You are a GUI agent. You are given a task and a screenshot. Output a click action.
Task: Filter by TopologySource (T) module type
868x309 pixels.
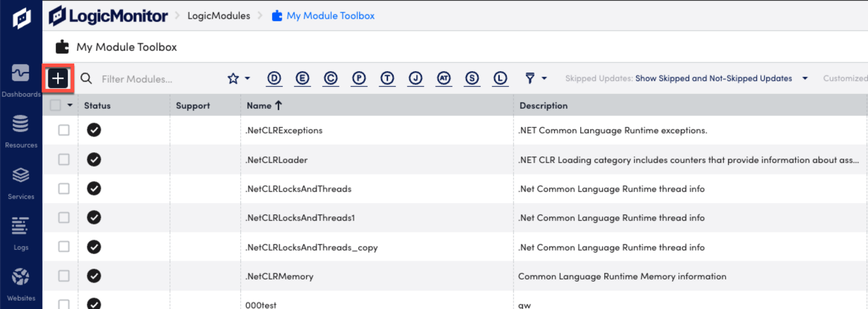(x=387, y=78)
